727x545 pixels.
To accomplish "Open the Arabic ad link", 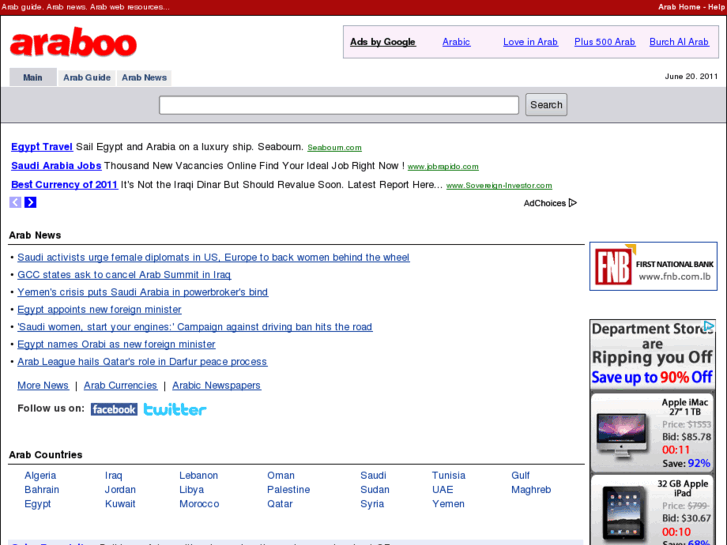I will coord(456,42).
